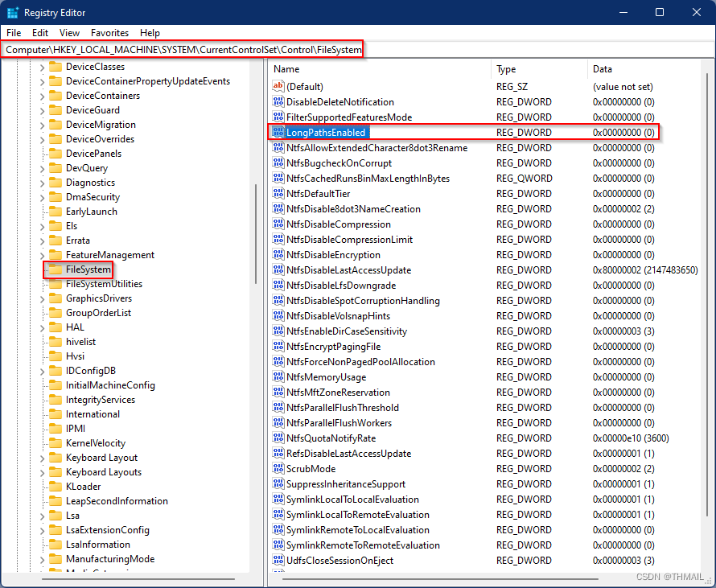This screenshot has width=716, height=588.
Task: Select the FileSystemUtilities key
Action: tap(104, 284)
